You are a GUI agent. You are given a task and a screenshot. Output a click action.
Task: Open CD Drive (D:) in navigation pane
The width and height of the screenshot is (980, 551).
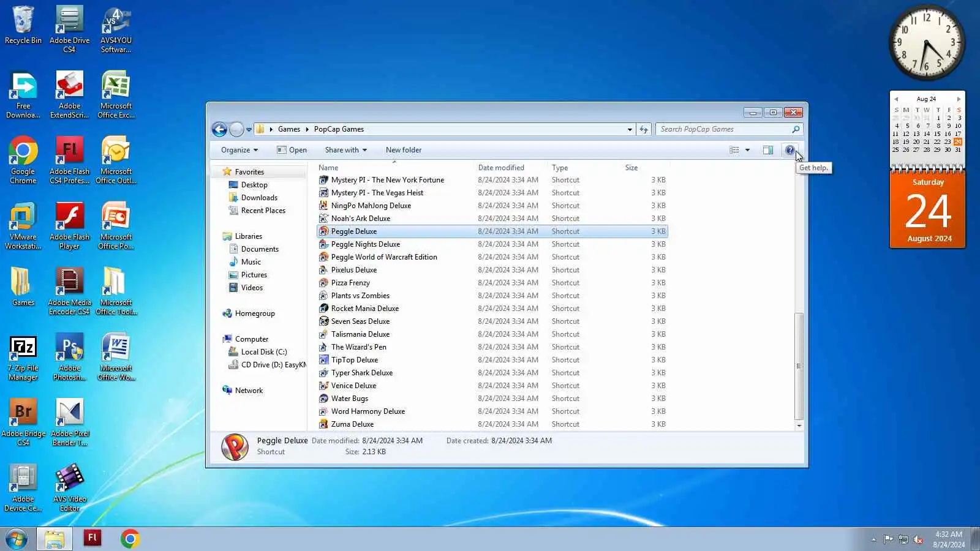coord(267,365)
